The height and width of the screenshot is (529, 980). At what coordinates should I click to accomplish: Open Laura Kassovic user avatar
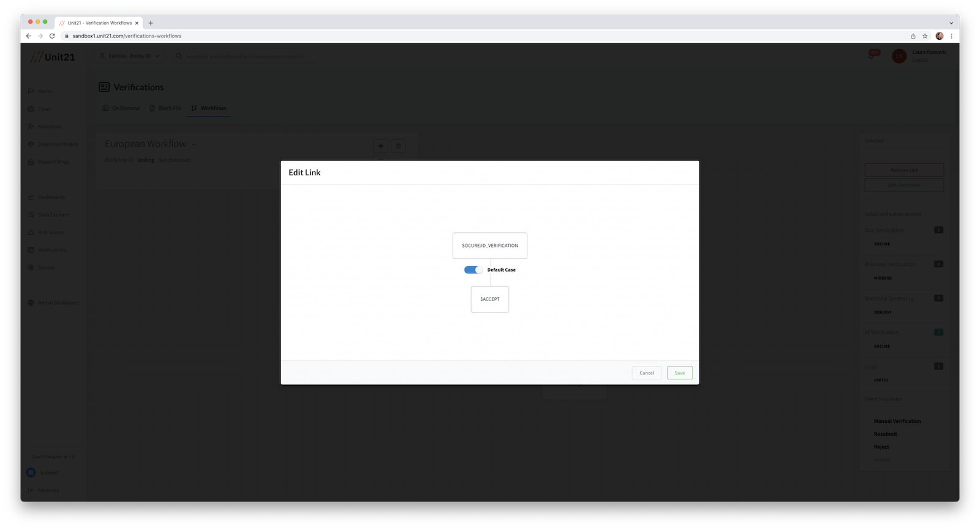coord(899,56)
